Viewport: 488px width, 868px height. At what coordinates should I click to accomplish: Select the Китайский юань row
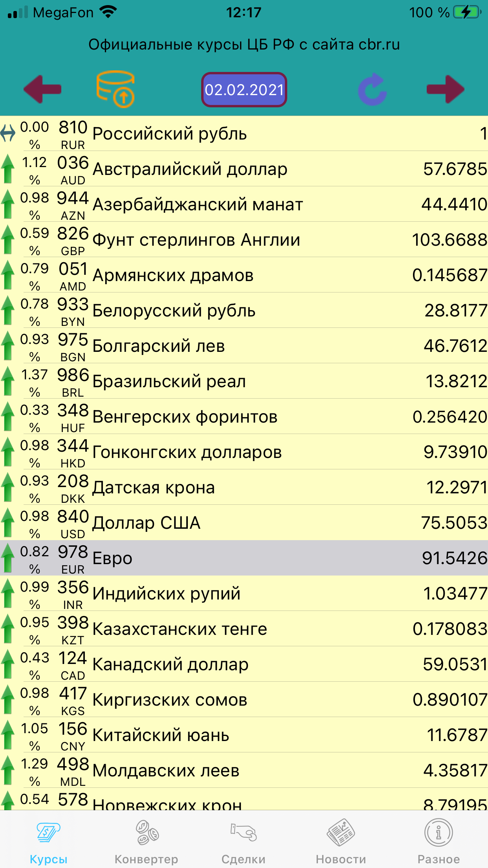[244, 735]
